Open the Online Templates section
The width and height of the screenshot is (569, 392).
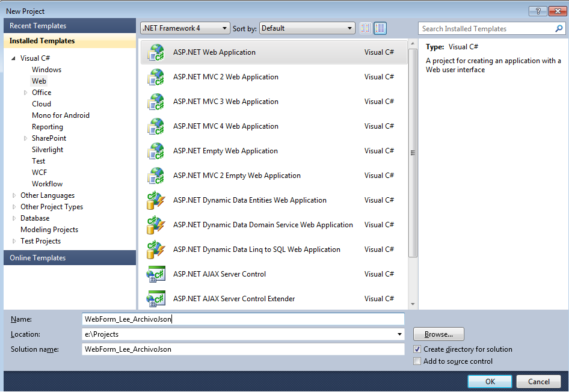[70, 258]
